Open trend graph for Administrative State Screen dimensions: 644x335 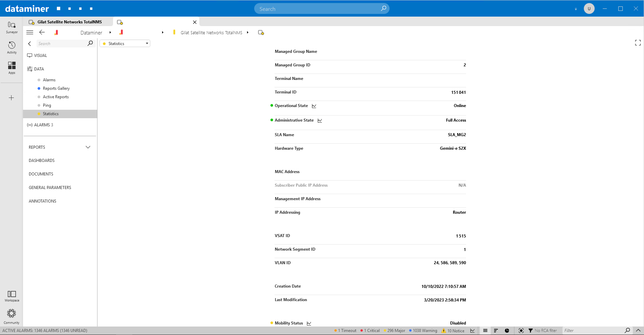pos(320,121)
